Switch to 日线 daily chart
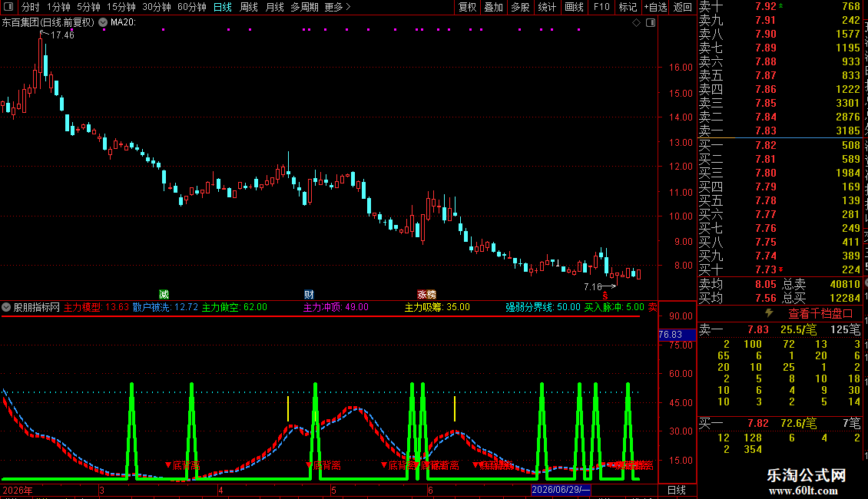This screenshot has height=499, width=868. coord(223,7)
